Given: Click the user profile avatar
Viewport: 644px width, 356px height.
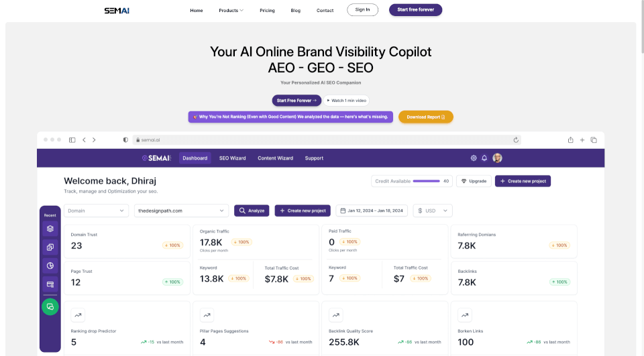Looking at the screenshot, I should tap(497, 158).
